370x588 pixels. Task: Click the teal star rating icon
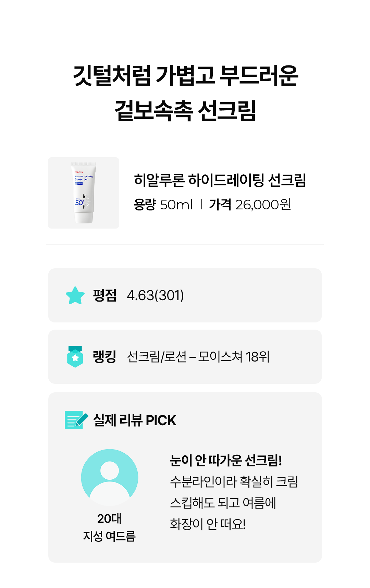75,295
